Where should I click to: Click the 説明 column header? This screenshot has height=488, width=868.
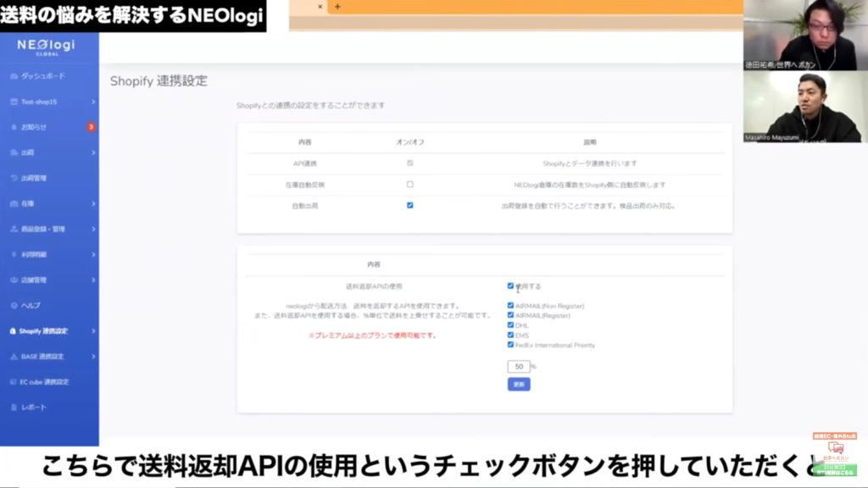click(x=590, y=142)
